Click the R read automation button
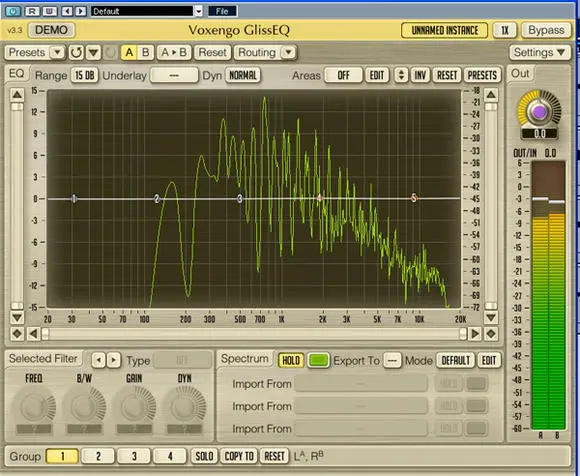Viewport: 580px width, 476px height. [32, 11]
